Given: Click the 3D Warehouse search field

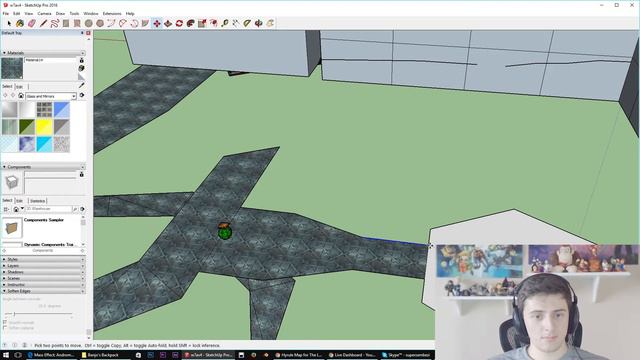Looking at the screenshot, I should tap(49, 209).
